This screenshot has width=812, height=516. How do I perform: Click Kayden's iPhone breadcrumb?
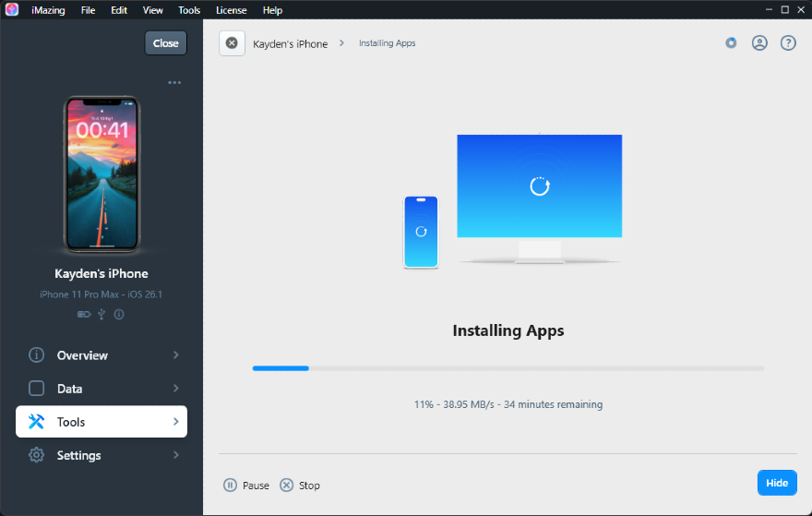[x=290, y=44]
